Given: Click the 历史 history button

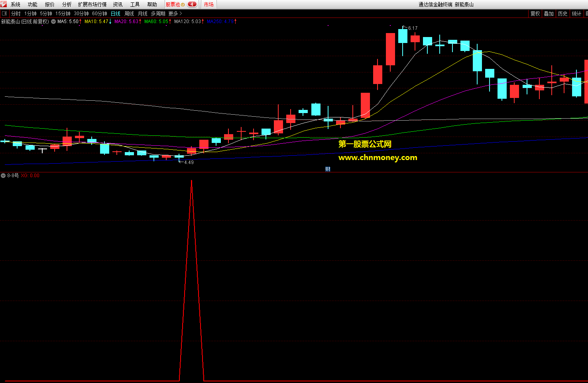Looking at the screenshot, I should (x=563, y=14).
